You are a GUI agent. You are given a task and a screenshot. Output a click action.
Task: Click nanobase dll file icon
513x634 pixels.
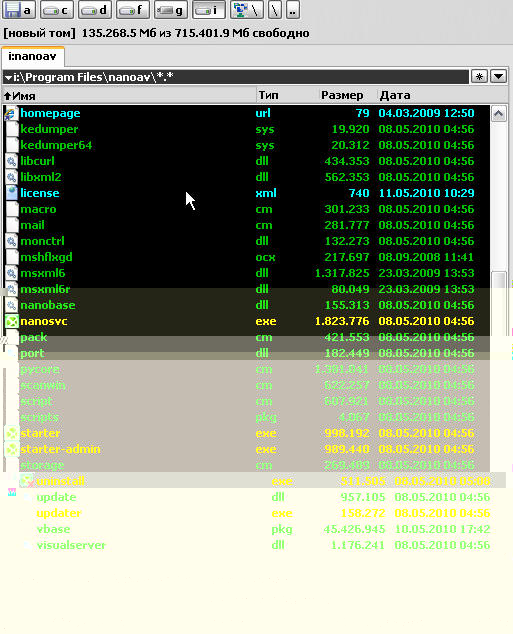point(11,305)
